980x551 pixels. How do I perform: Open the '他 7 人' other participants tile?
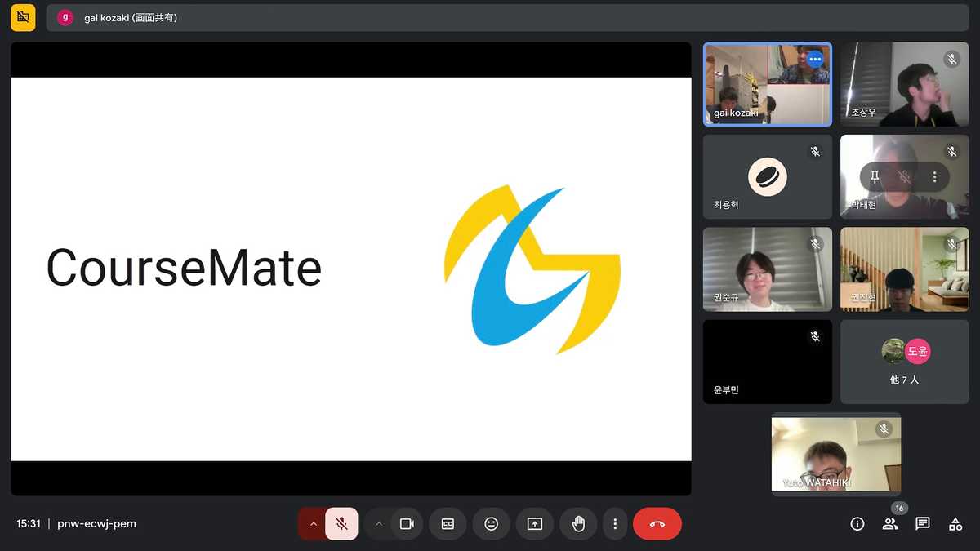point(905,362)
